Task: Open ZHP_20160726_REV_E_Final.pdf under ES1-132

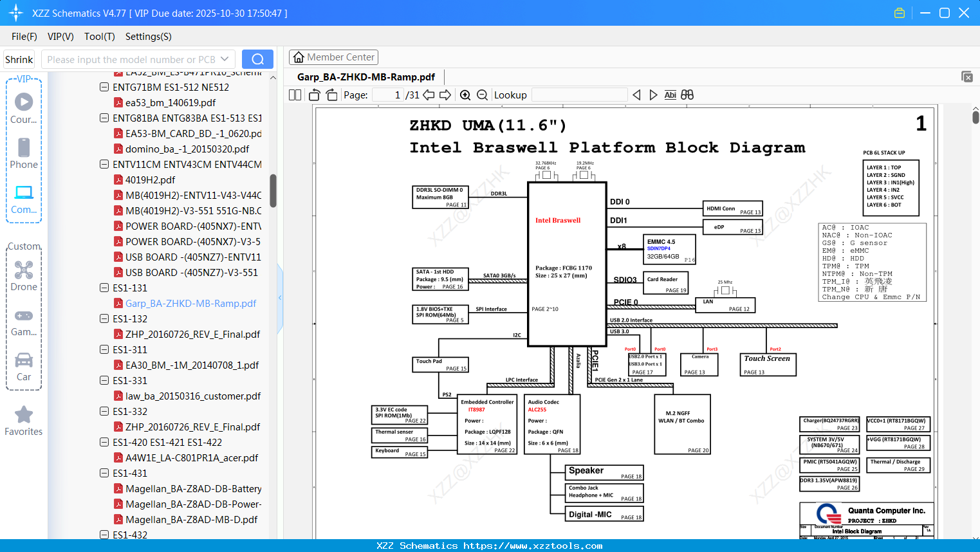Action: tap(192, 334)
